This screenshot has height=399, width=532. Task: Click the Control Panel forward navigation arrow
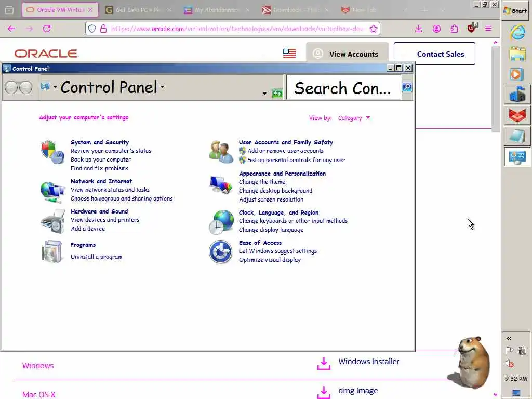click(26, 87)
